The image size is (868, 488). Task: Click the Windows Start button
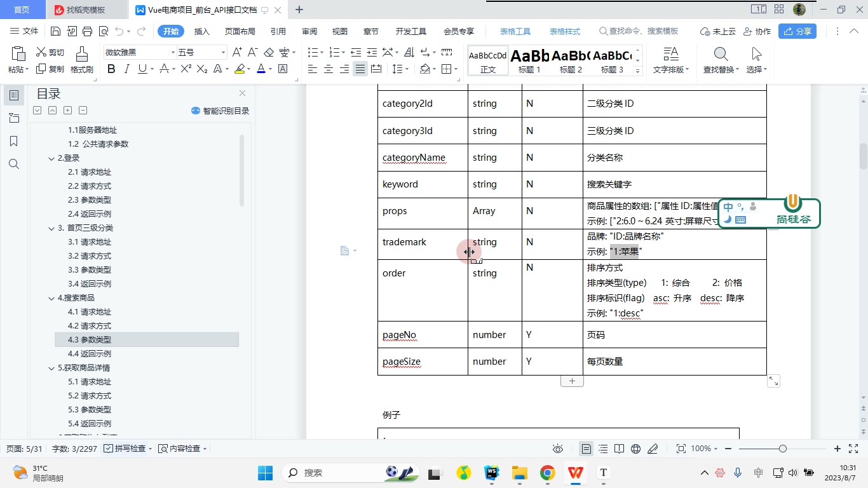[x=266, y=473]
